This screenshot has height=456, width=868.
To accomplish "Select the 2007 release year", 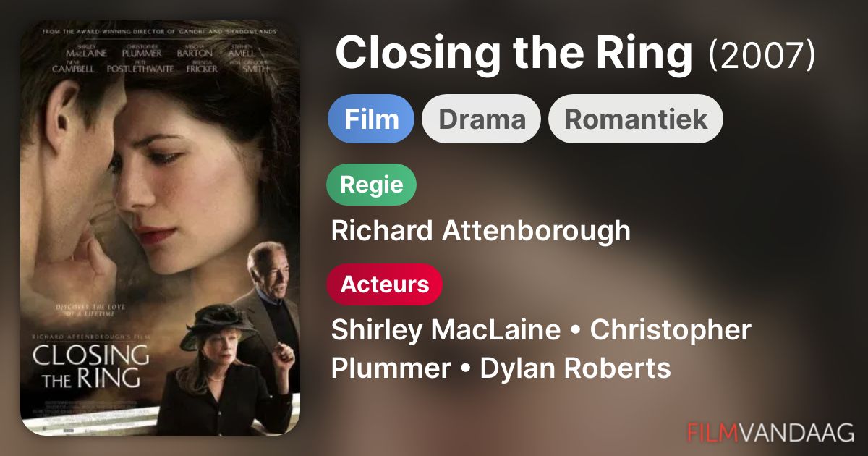I will (x=762, y=56).
